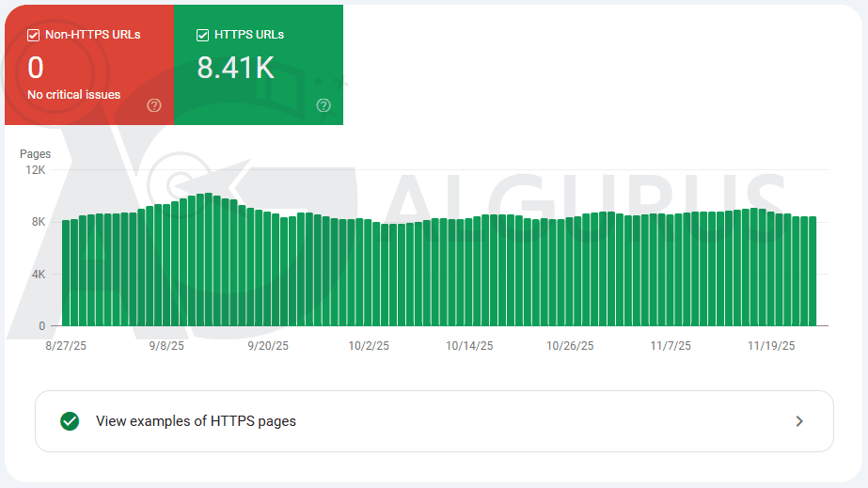Click help icon on HTTPS URLs card
This screenshot has height=488, width=868.
pos(324,105)
